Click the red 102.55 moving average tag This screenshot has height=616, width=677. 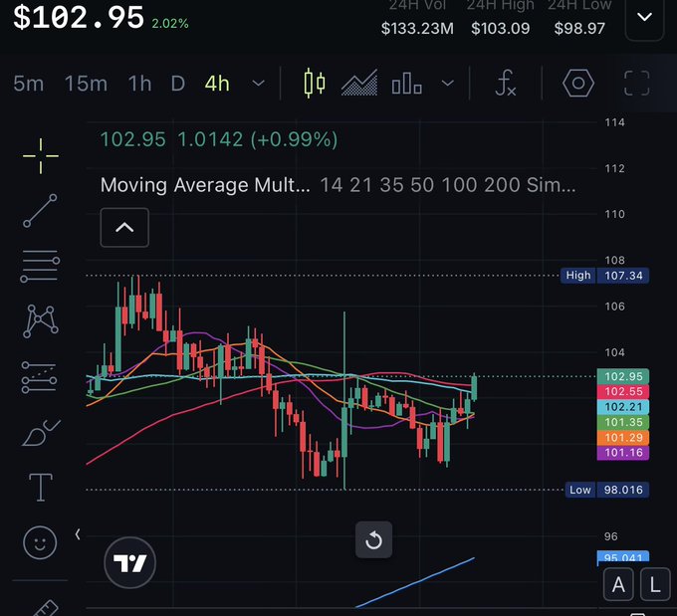pyautogui.click(x=623, y=391)
